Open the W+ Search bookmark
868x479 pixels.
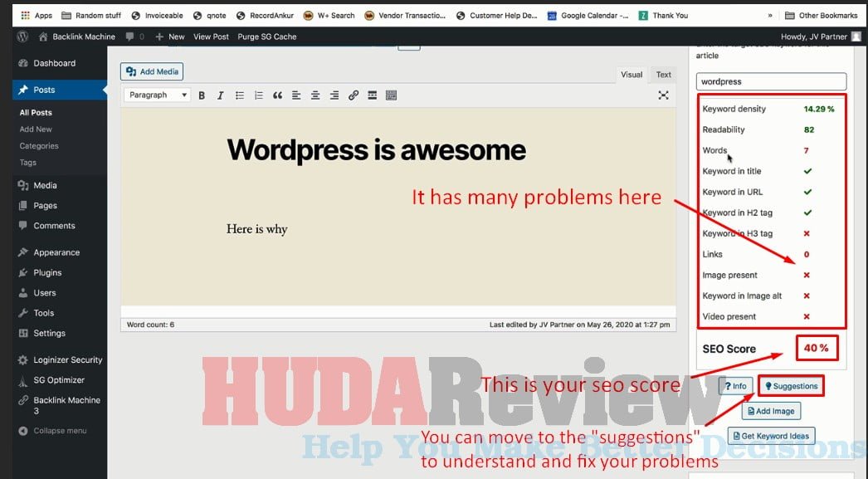point(329,16)
